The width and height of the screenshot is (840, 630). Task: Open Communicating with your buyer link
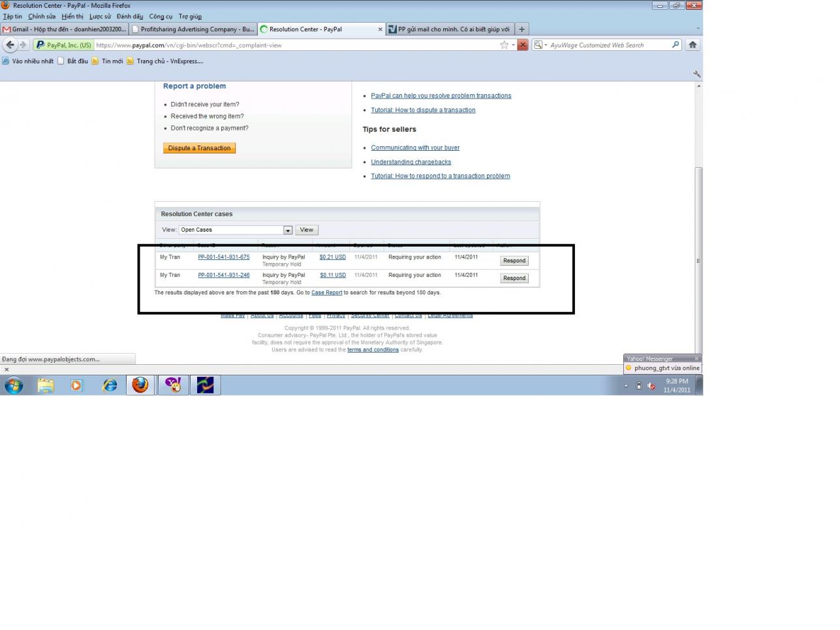pyautogui.click(x=415, y=148)
